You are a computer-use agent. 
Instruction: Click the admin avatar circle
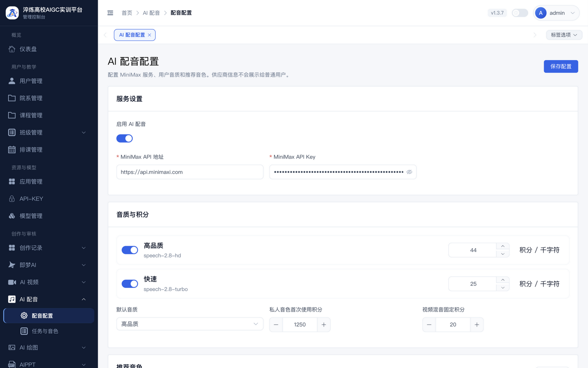tap(541, 13)
